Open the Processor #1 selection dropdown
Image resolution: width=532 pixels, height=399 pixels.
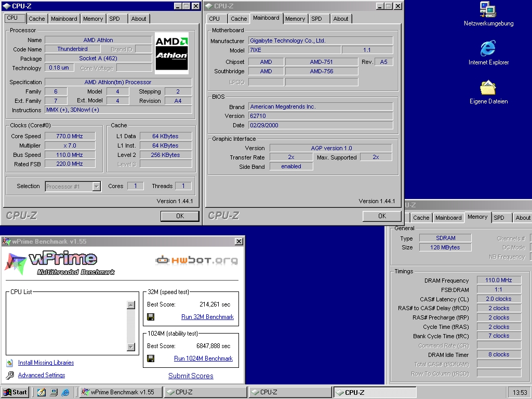96,187
